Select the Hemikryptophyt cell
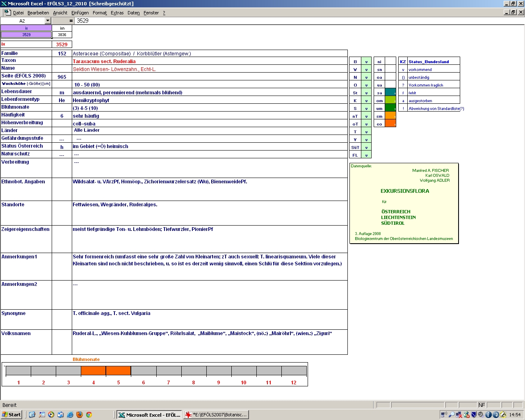 [210, 100]
